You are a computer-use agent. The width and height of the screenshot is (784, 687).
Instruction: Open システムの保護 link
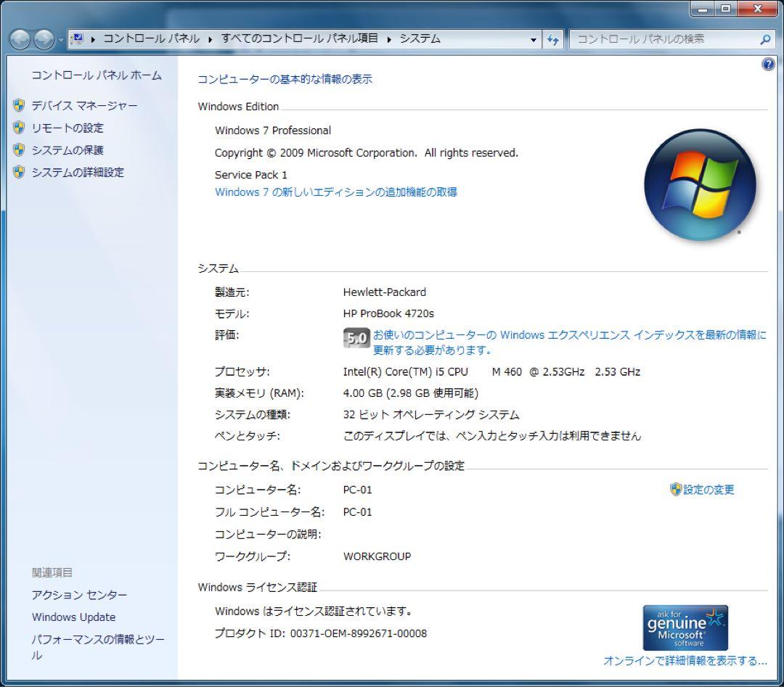click(x=68, y=150)
